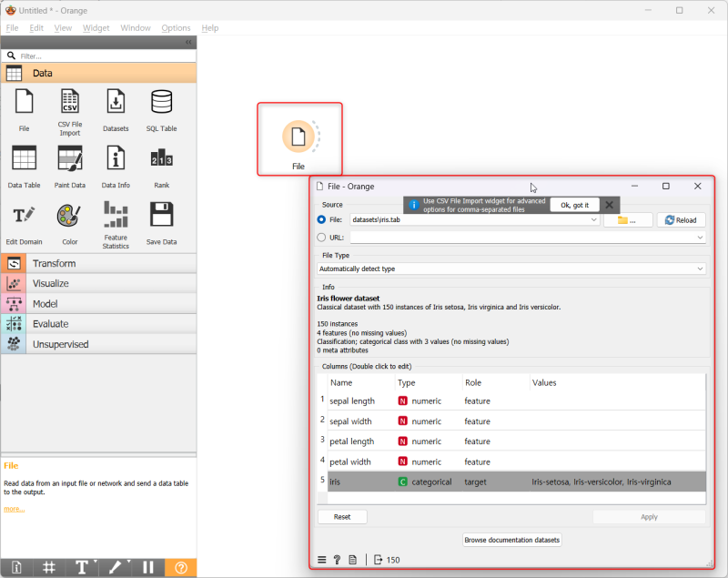Select the File source radio button
The width and height of the screenshot is (728, 578).
click(321, 219)
